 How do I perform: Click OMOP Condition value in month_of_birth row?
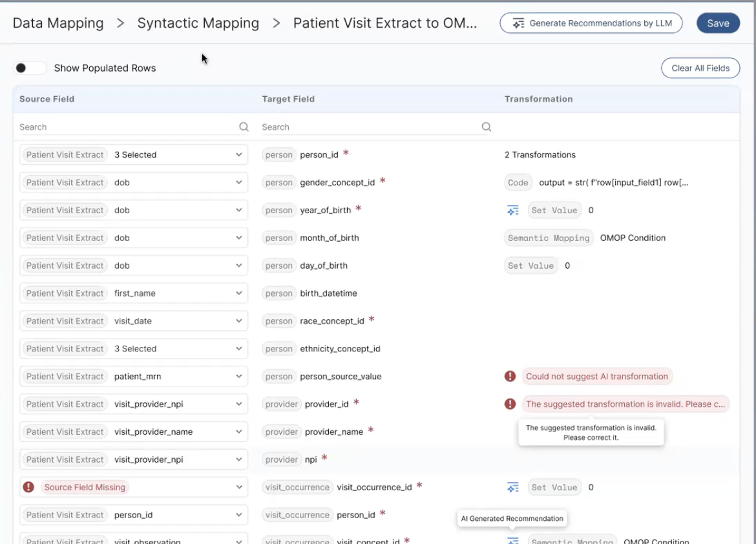(x=633, y=238)
